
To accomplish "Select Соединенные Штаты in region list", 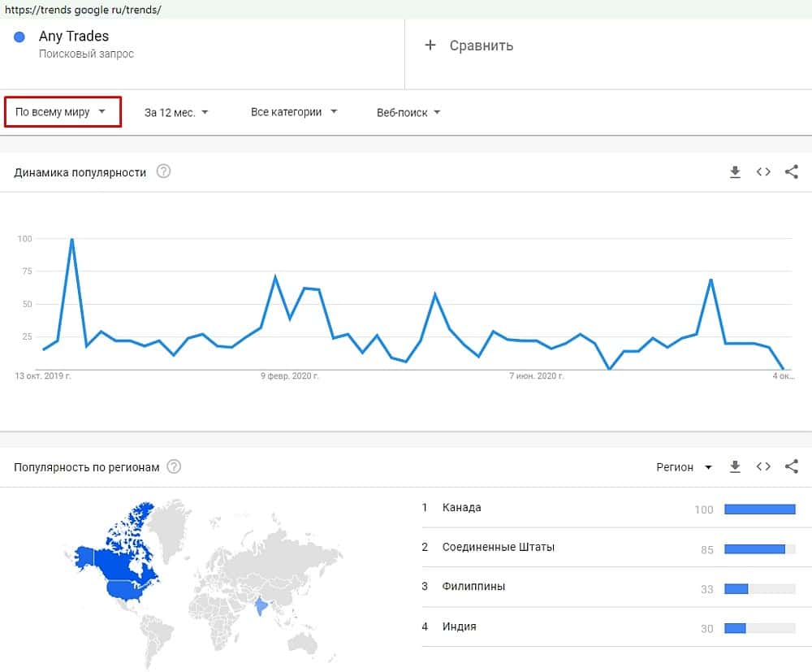I will [499, 547].
